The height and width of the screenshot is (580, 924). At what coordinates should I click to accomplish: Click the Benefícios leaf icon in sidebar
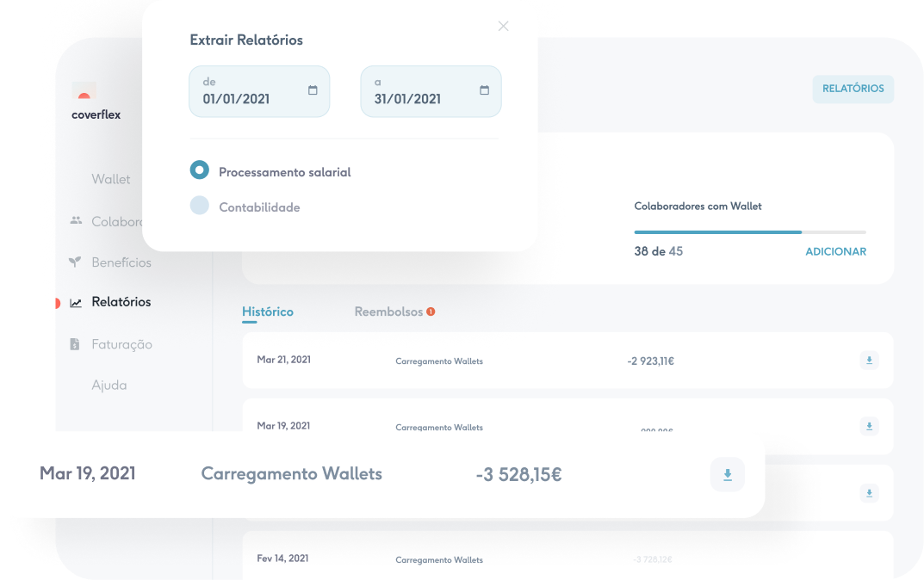76,262
